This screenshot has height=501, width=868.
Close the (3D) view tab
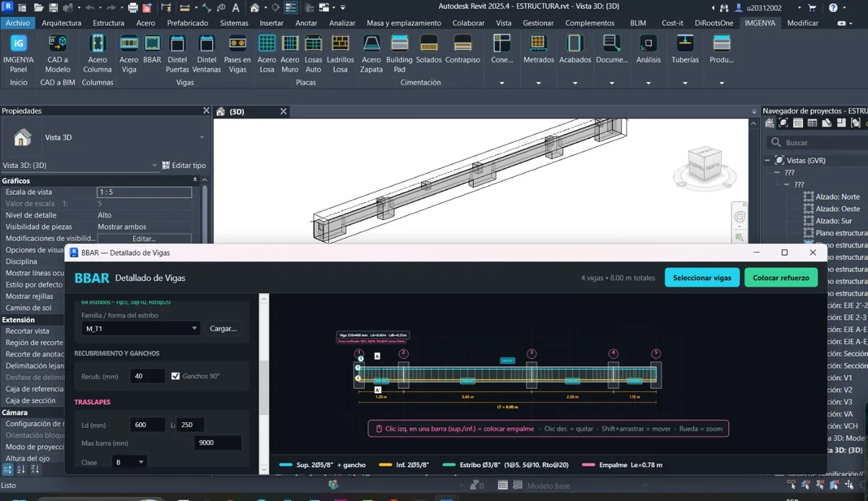[x=283, y=111]
